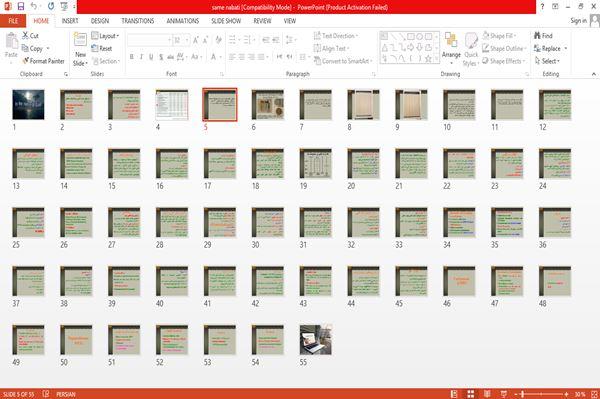Toggle Strikethrough formatting

coord(171,57)
